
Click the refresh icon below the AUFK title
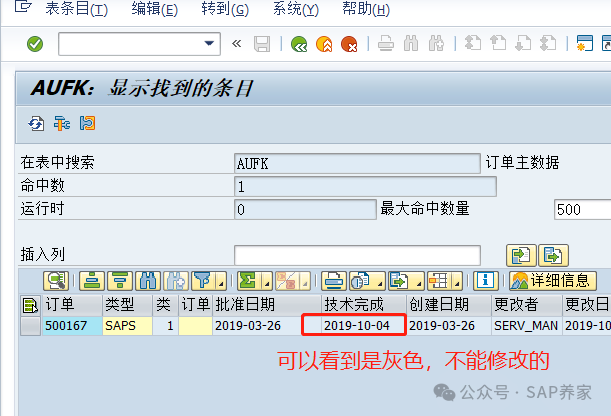[x=36, y=124]
